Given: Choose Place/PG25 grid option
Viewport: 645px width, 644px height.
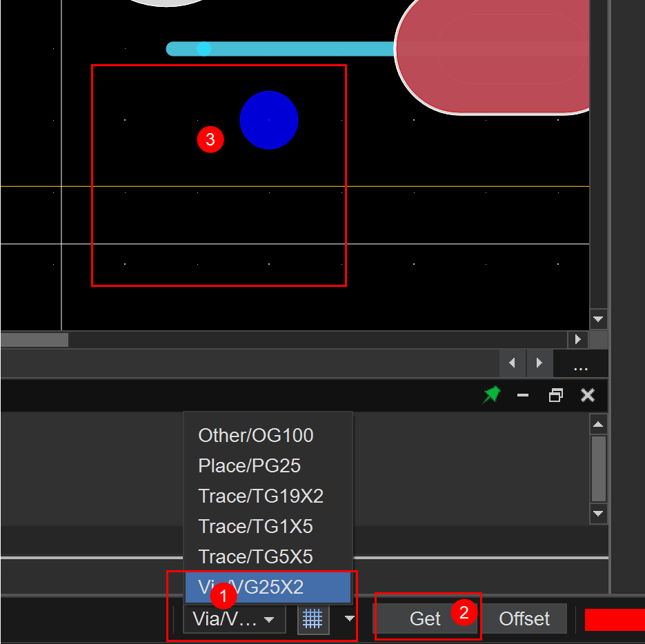Looking at the screenshot, I should coord(250,466).
